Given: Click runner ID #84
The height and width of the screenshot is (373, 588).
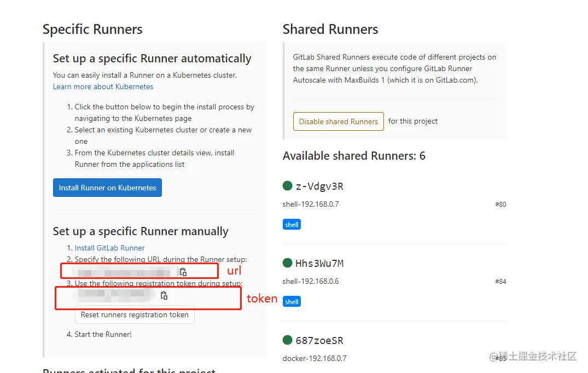Looking at the screenshot, I should [x=500, y=282].
